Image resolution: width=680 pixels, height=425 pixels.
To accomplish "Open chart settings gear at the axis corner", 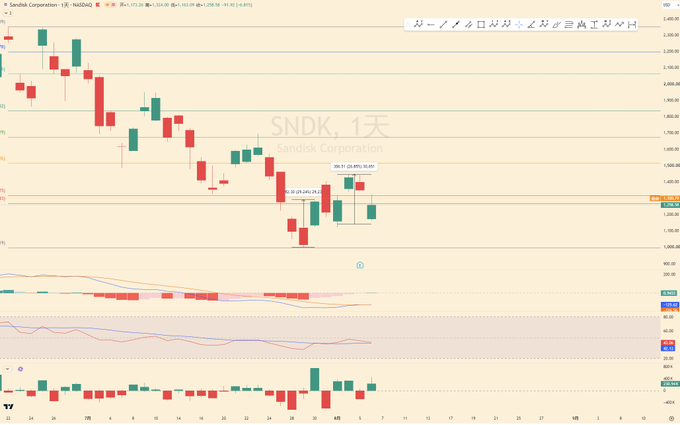I will tap(671, 418).
